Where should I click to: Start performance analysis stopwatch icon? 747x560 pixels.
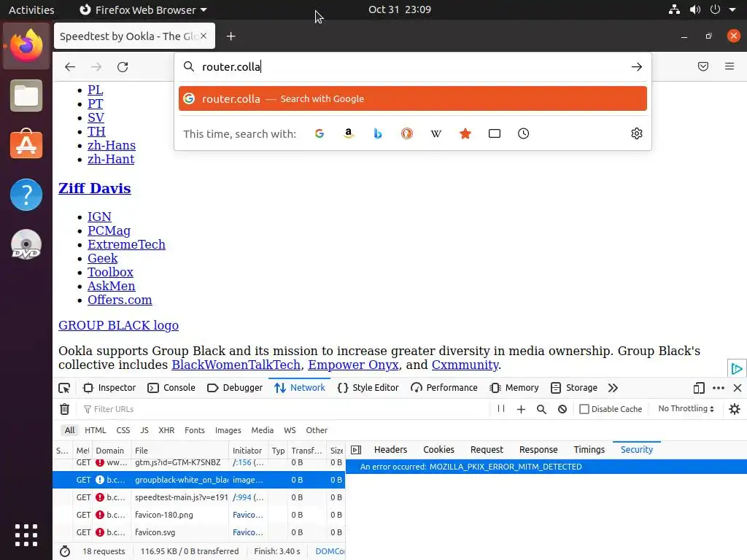[65, 551]
